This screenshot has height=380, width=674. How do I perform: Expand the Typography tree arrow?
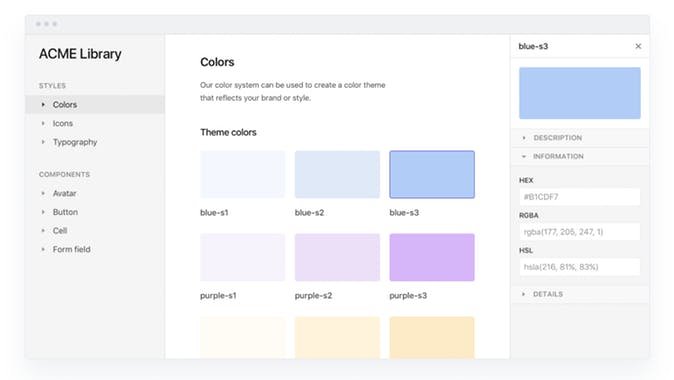click(43, 142)
